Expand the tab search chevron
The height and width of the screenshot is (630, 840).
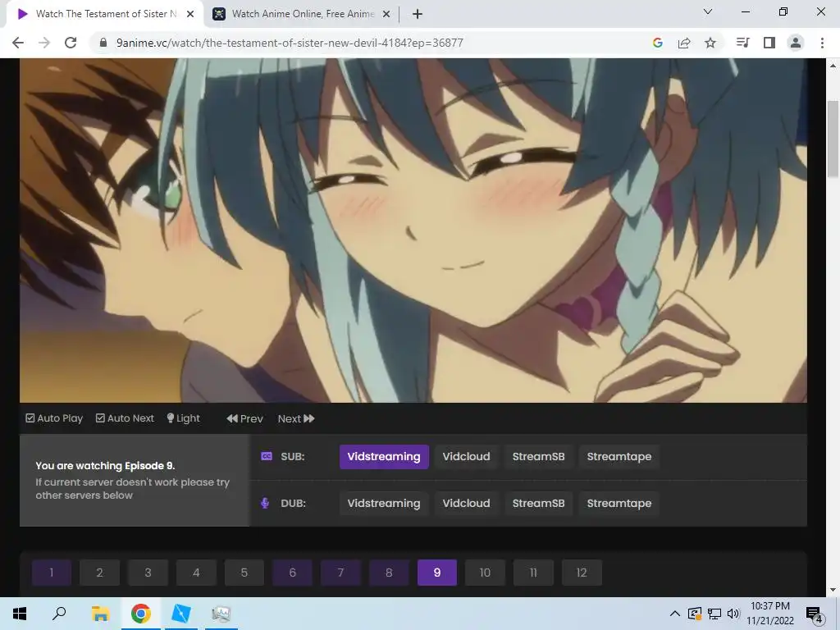coord(708,11)
